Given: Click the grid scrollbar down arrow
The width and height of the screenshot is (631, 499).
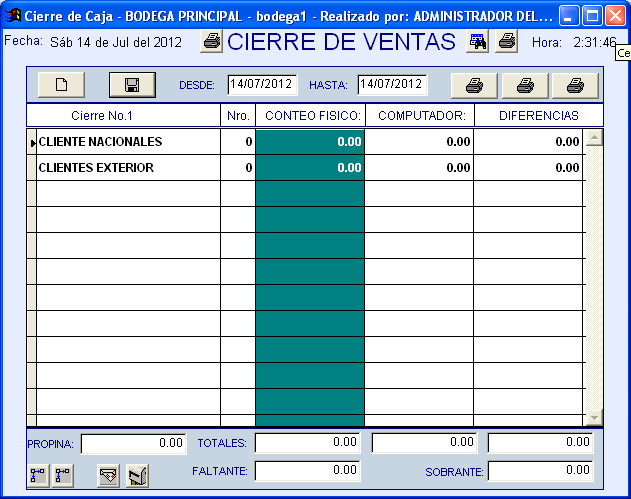Looking at the screenshot, I should (594, 417).
